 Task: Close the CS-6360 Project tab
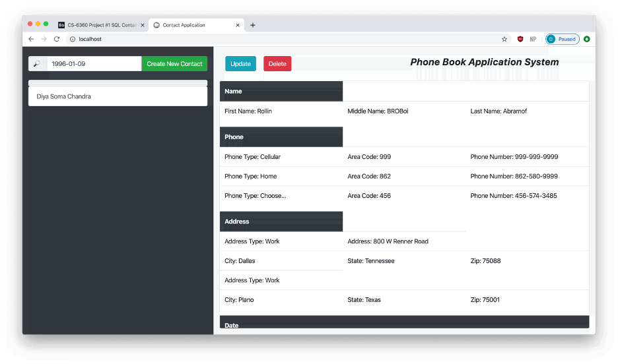point(142,25)
